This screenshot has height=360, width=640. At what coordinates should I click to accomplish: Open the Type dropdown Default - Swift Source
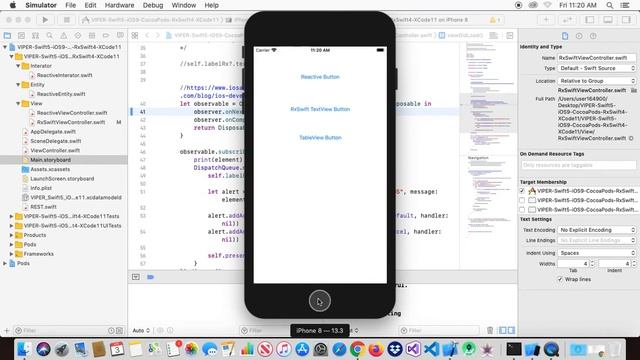597,68
